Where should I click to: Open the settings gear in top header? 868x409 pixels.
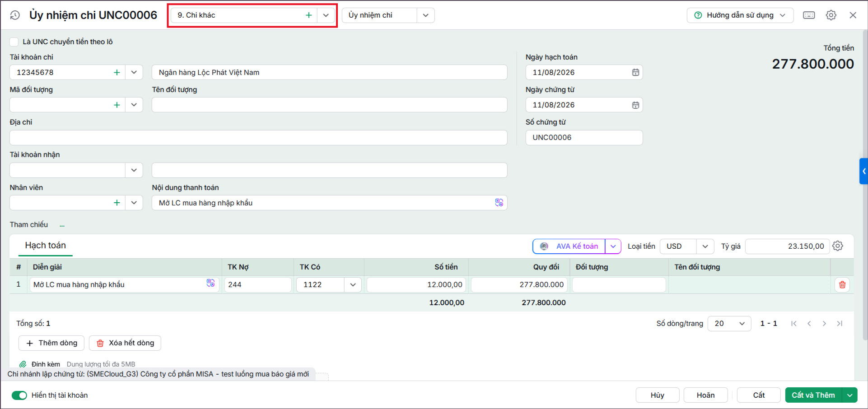(x=831, y=15)
